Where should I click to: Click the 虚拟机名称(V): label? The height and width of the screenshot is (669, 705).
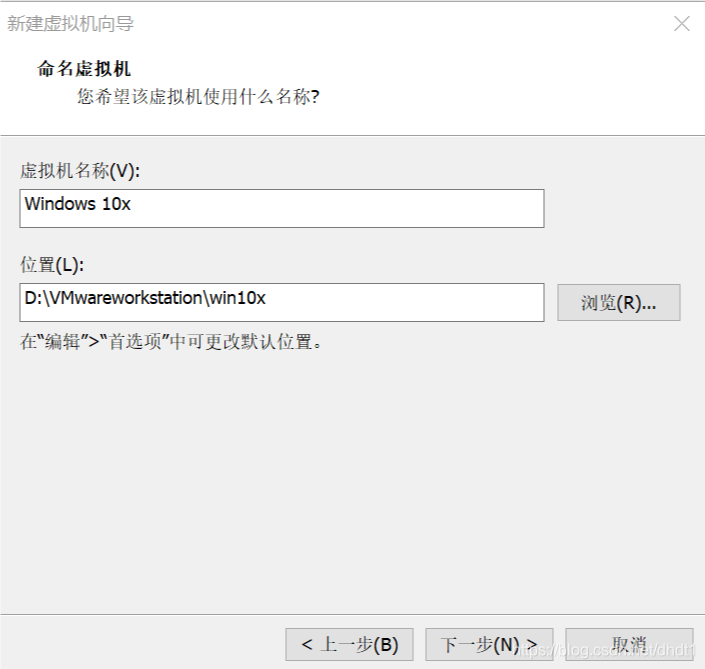[80, 171]
